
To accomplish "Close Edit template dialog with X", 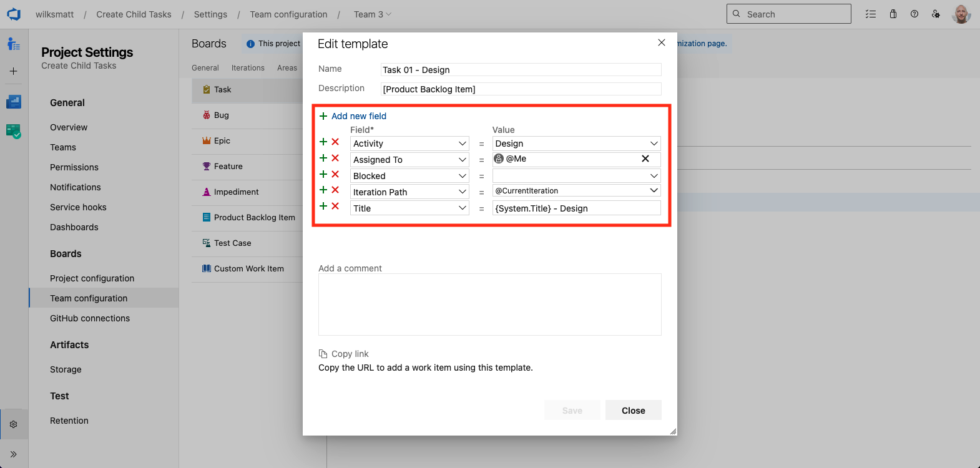I will click(x=662, y=42).
